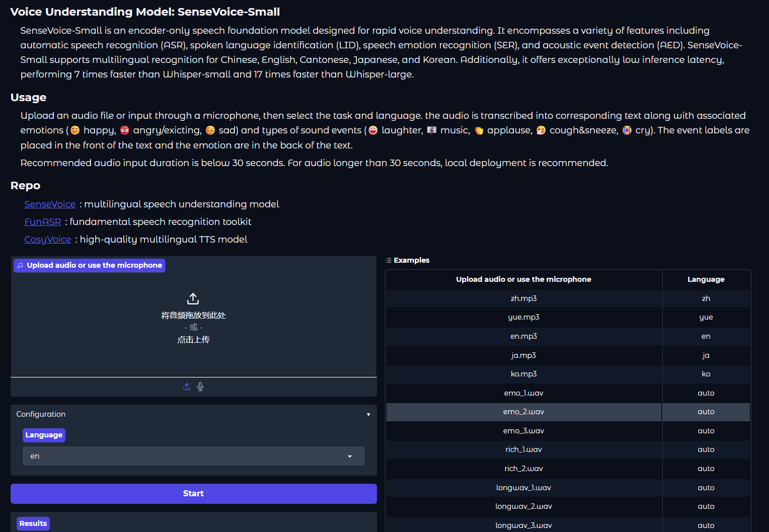Select the microphone source icon
769x532 pixels.
[x=200, y=387]
